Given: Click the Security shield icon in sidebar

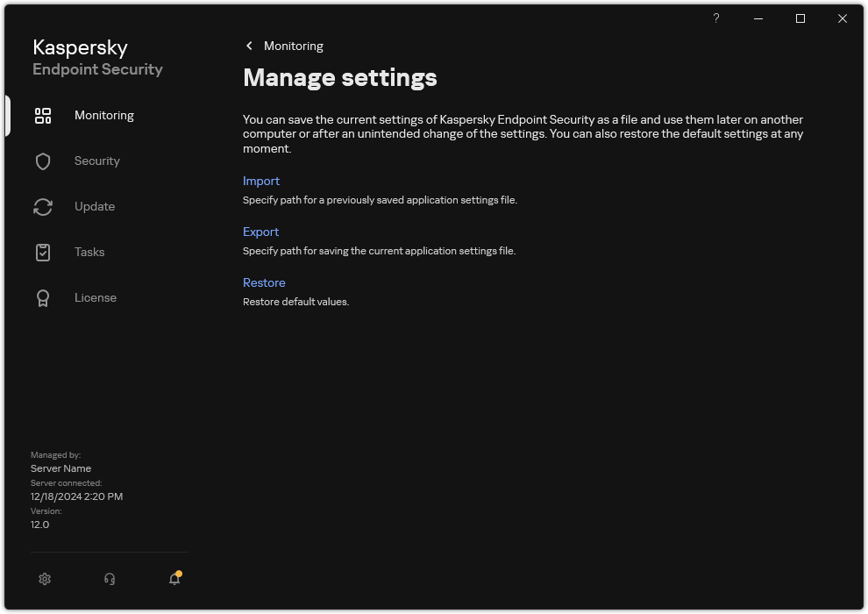Looking at the screenshot, I should click(43, 161).
